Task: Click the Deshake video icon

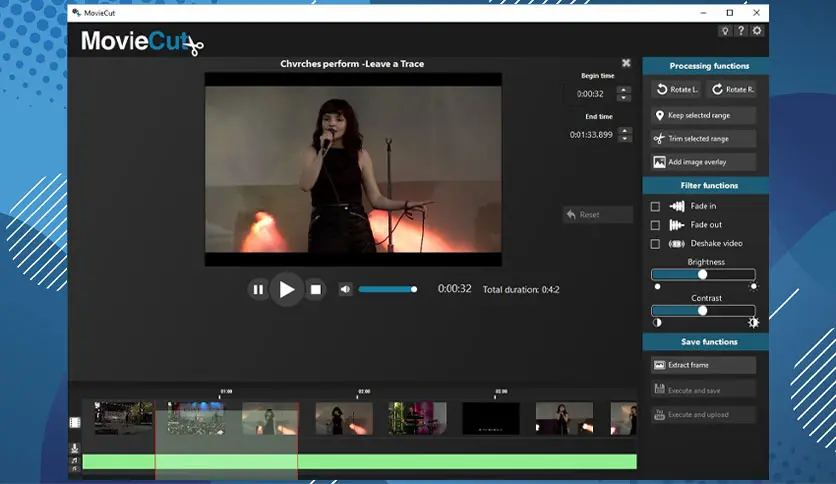Action: pyautogui.click(x=677, y=244)
